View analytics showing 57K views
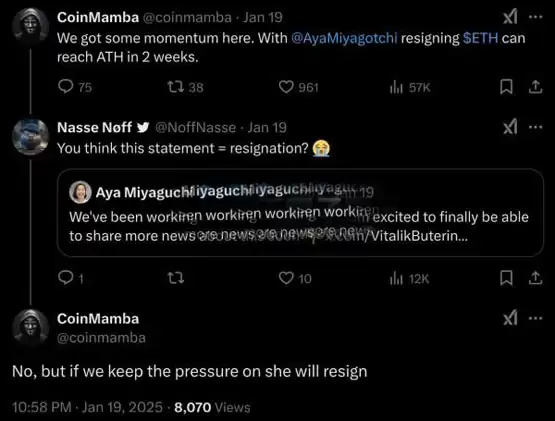This screenshot has height=421, width=555. (x=396, y=87)
